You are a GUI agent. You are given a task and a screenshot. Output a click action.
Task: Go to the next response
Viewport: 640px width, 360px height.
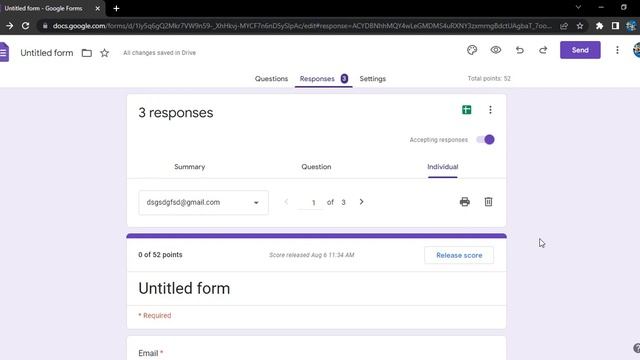tap(361, 202)
